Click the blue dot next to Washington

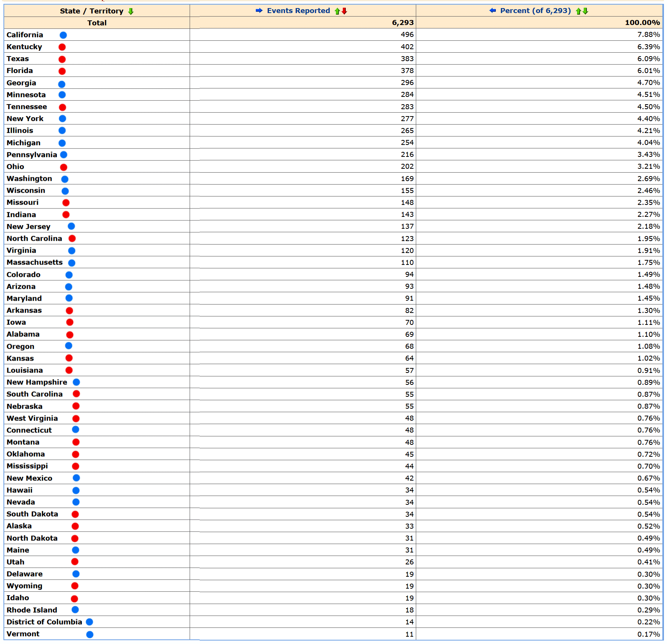[x=65, y=179]
